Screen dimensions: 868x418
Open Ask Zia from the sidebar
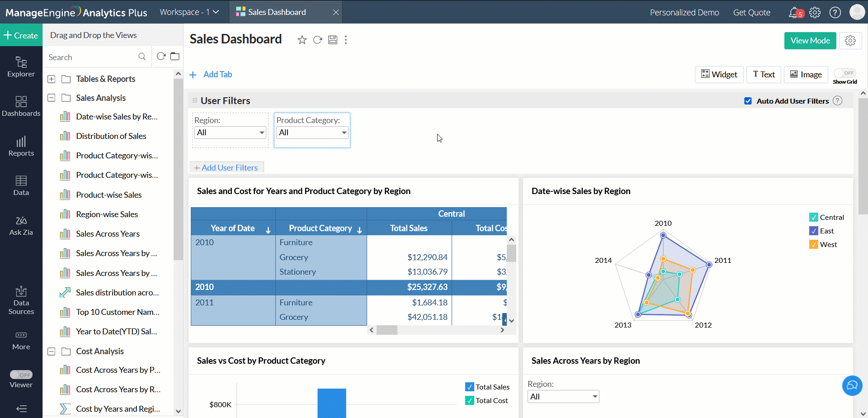(x=21, y=225)
